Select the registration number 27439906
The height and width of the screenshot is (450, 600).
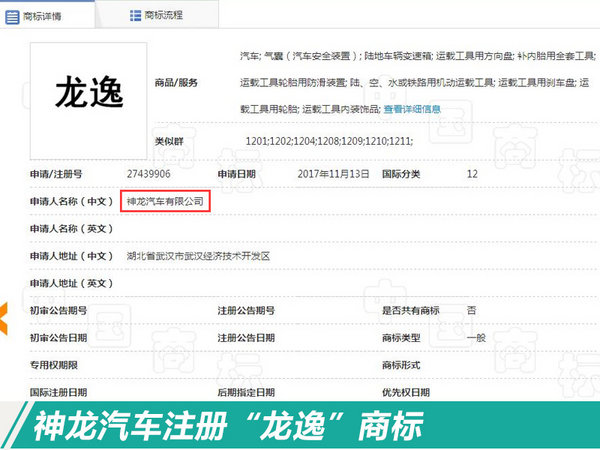(x=148, y=174)
